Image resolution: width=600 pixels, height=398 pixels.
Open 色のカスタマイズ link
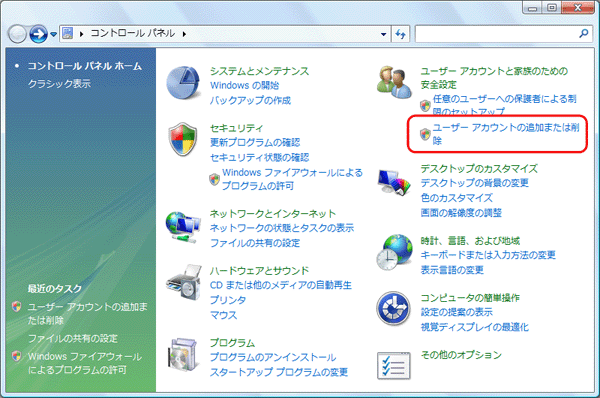point(457,198)
